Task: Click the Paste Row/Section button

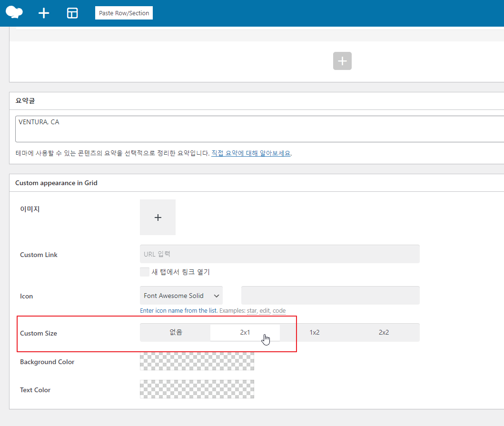Action: click(124, 13)
